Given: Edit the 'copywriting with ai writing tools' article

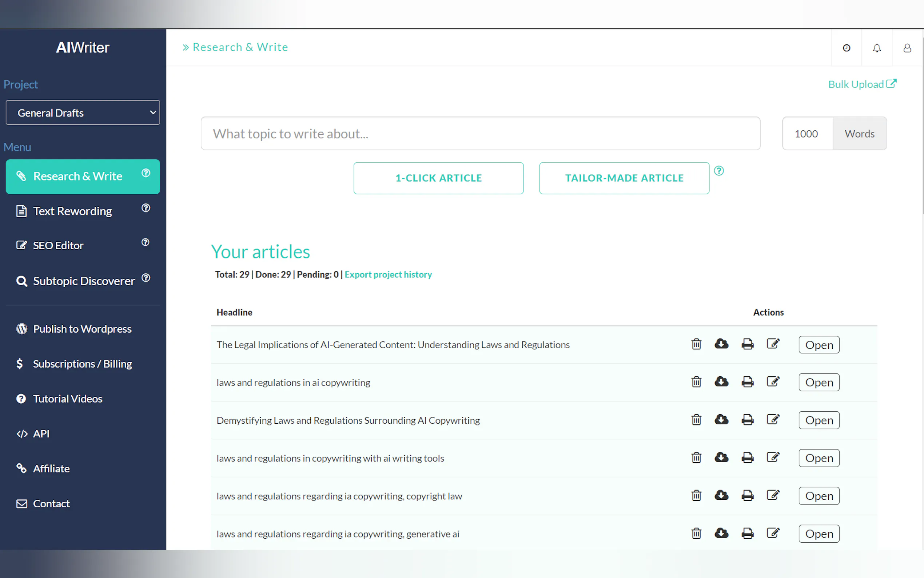Looking at the screenshot, I should coord(773,458).
